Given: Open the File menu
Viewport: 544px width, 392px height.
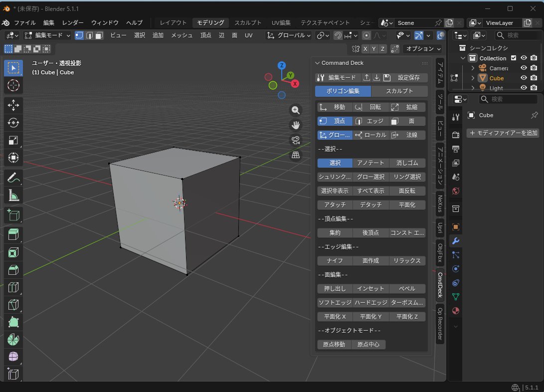Looking at the screenshot, I should click(24, 22).
